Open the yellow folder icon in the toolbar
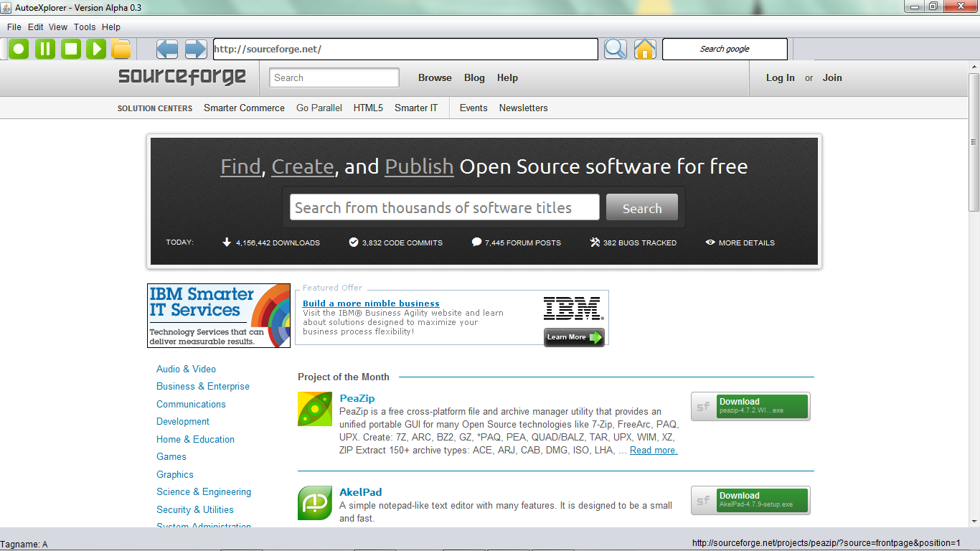980x551 pixels. pos(121,49)
